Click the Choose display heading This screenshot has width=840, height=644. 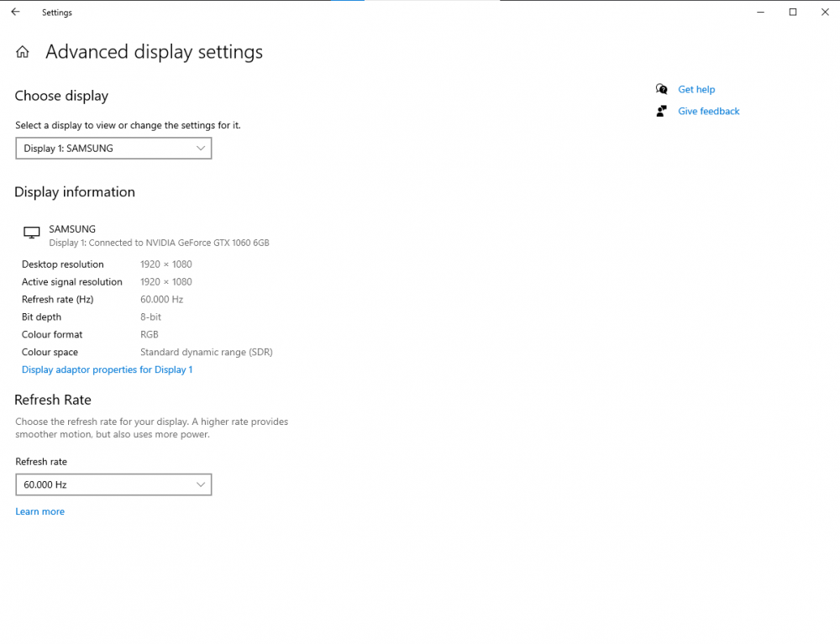(61, 96)
